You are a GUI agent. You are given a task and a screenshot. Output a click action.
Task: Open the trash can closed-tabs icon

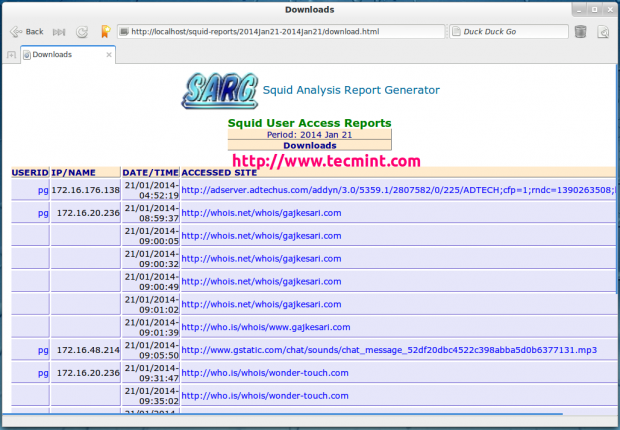[x=580, y=32]
